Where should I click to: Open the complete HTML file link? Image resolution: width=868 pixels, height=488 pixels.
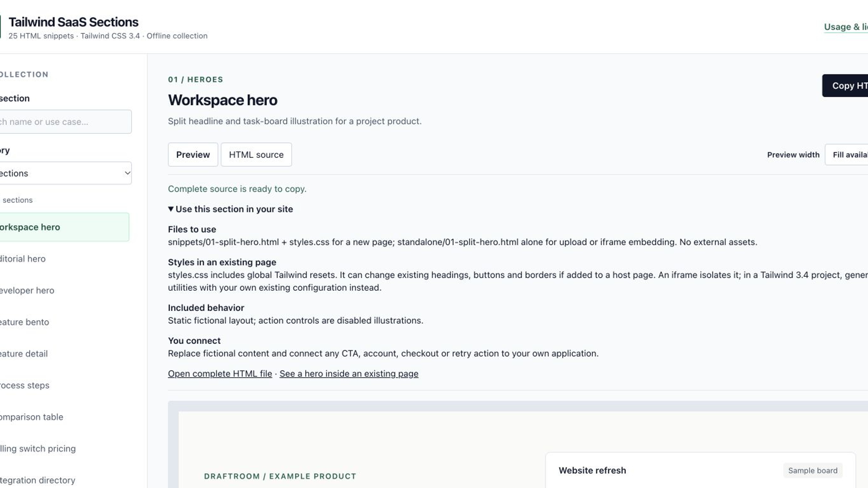(x=220, y=373)
